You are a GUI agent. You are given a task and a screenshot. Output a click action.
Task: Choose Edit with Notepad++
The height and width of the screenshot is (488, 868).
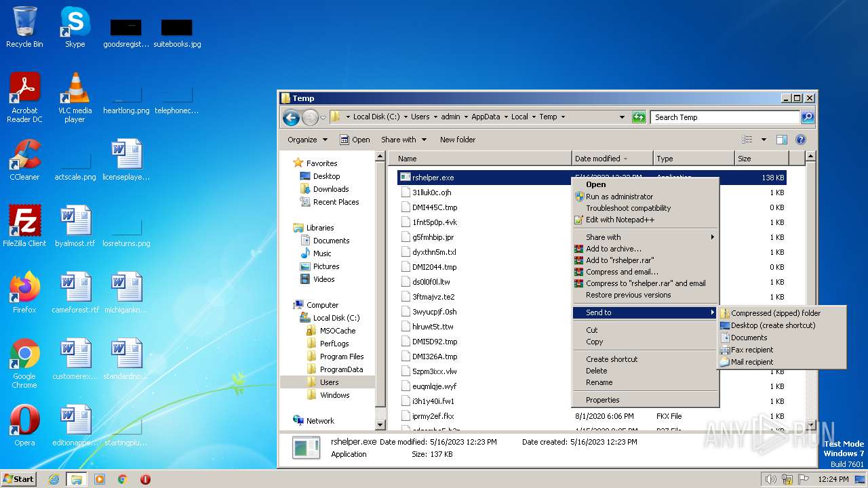click(645, 220)
